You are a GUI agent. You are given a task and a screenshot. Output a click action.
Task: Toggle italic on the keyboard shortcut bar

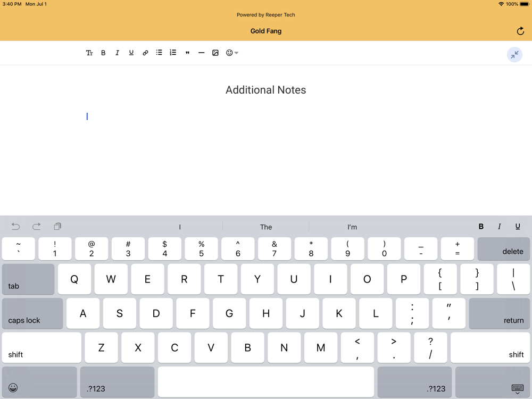coord(499,227)
